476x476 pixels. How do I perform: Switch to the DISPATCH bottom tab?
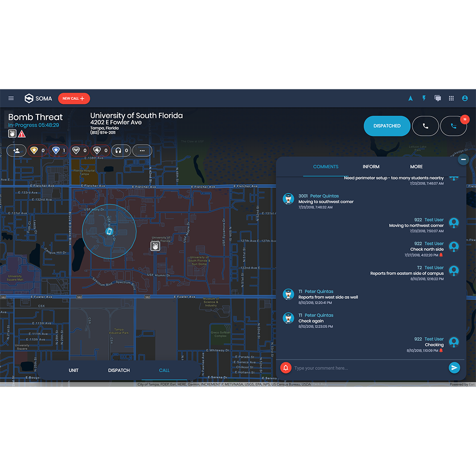click(x=119, y=370)
